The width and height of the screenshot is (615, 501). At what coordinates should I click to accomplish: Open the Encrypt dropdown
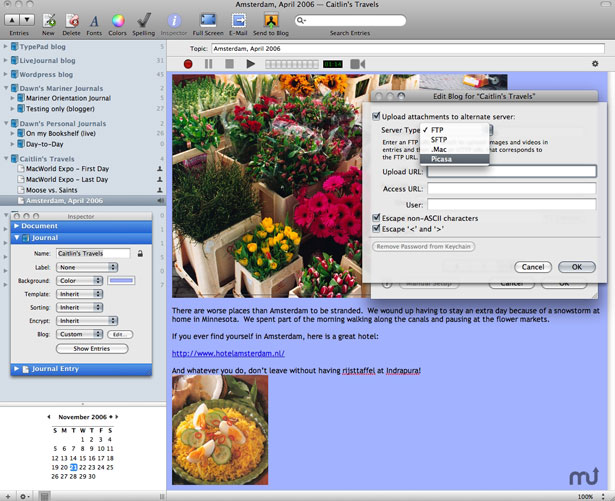tap(87, 321)
